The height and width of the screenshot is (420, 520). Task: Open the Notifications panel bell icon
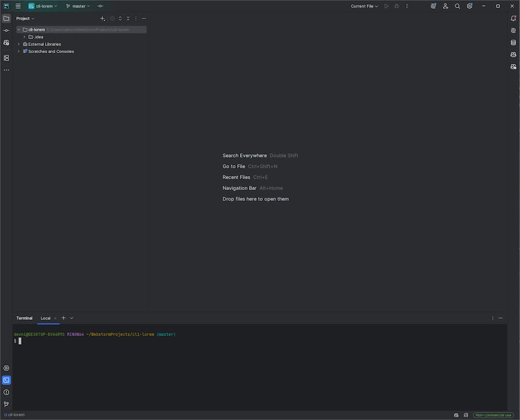[513, 18]
